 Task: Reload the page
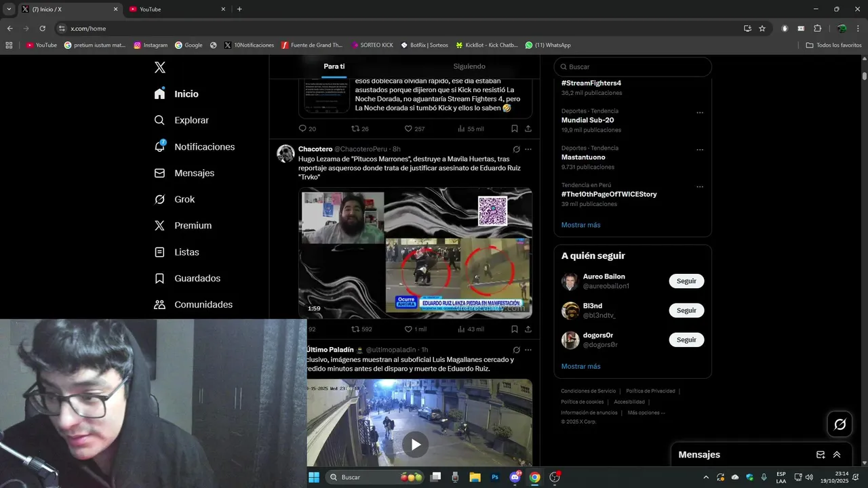pyautogui.click(x=42, y=28)
